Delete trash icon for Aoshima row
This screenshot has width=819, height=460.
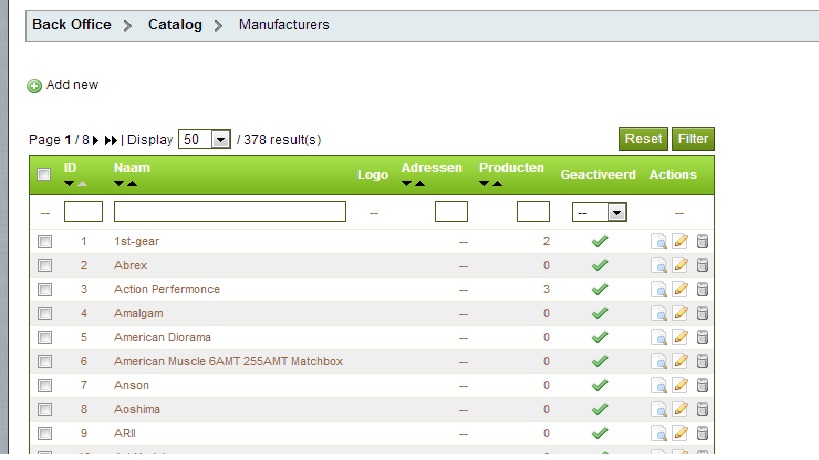(x=703, y=409)
